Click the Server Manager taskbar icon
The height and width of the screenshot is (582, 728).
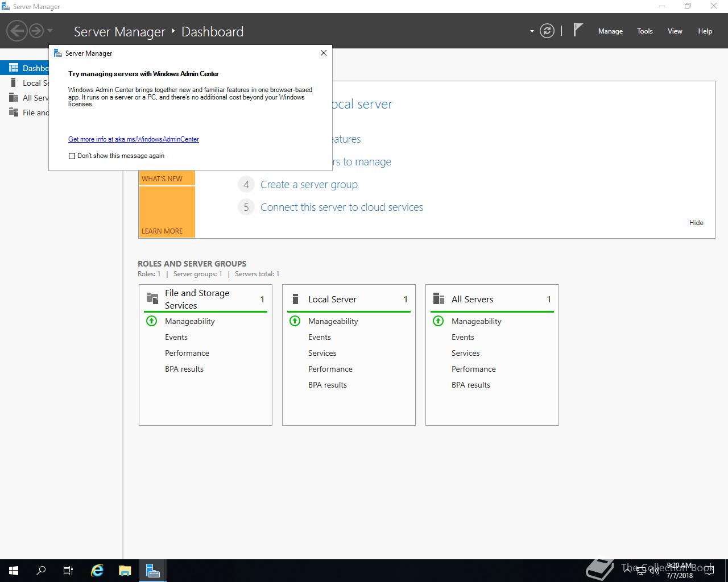[152, 571]
